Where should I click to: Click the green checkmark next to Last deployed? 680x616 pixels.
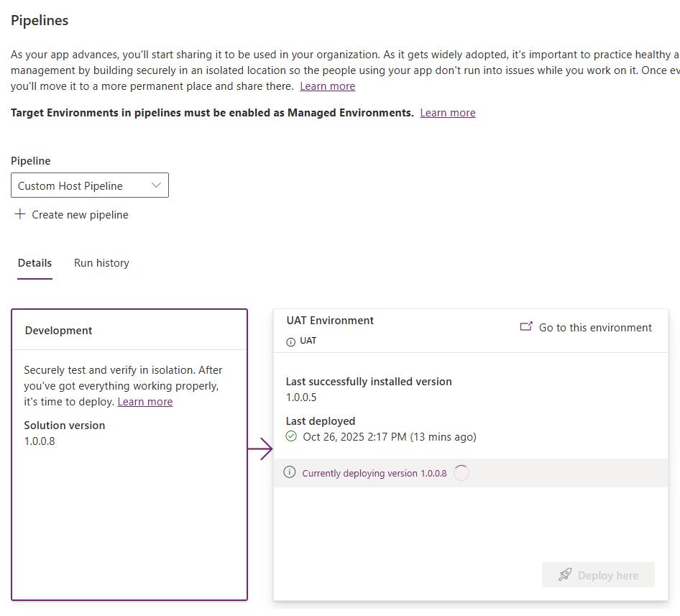click(291, 437)
